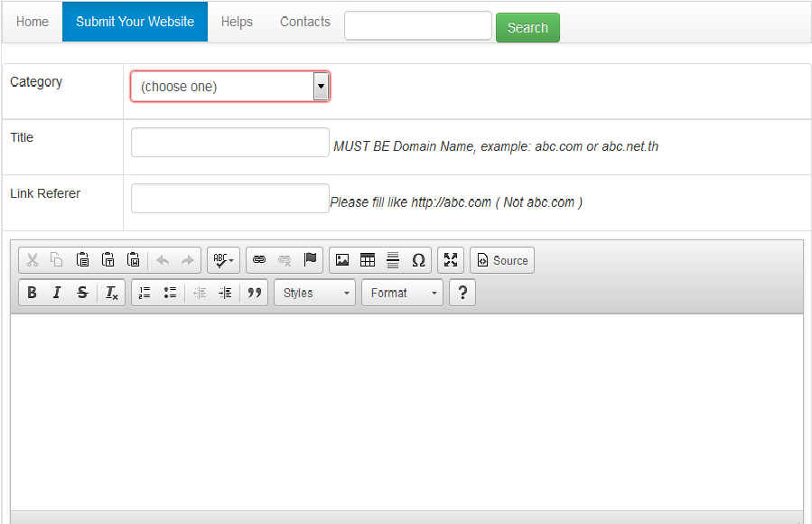Screen dimensions: 812x524
Task: Open the Styles dropdown
Action: 315,293
